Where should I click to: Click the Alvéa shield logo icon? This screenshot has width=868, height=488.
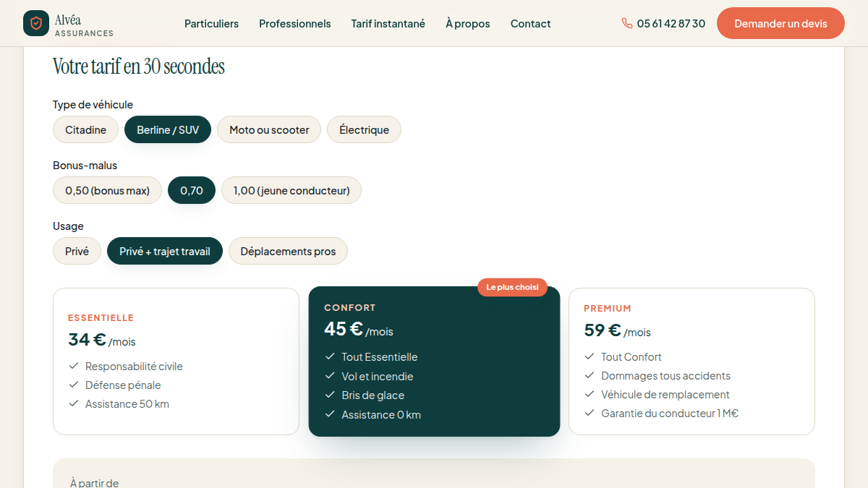36,23
